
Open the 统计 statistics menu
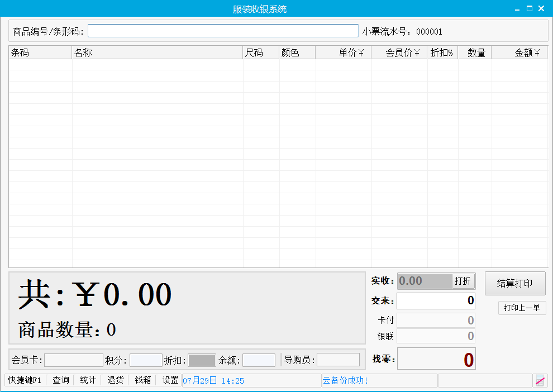[x=88, y=380]
